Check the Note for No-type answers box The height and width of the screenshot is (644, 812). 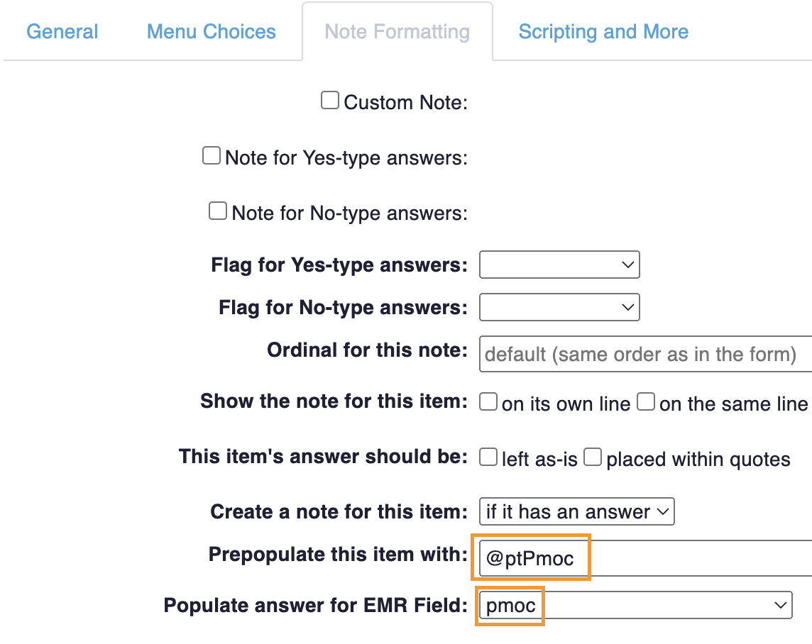tap(217, 211)
